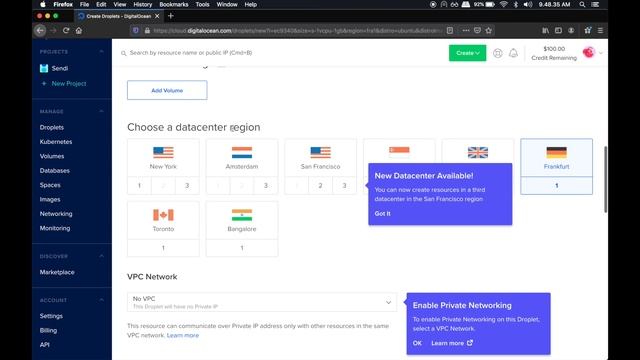Open the help support icon next to Create

[x=498, y=53]
